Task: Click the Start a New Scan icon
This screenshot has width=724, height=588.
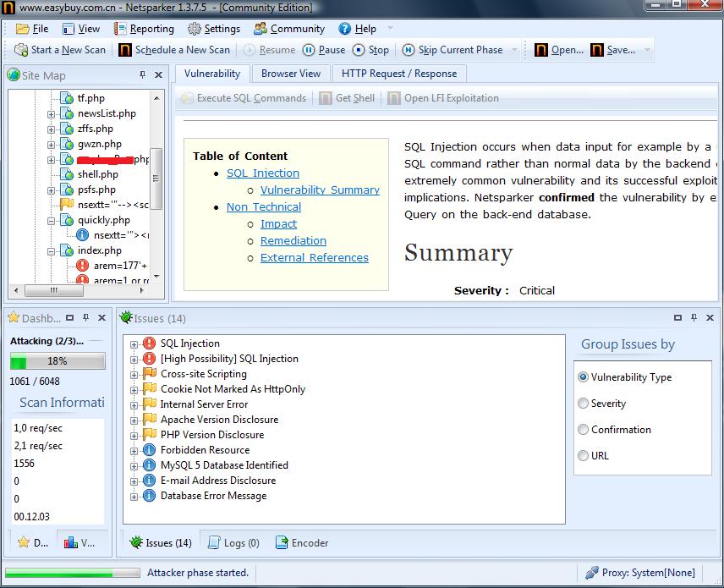Action: [x=21, y=50]
